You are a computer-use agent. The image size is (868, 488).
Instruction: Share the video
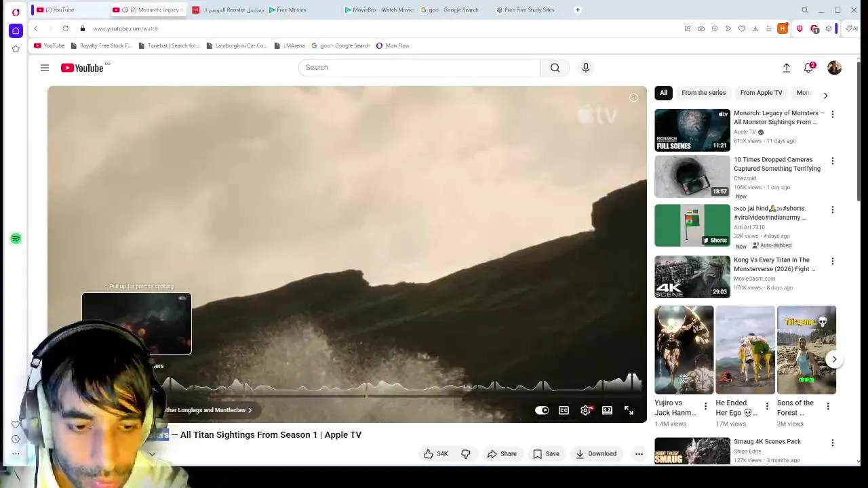tap(502, 454)
